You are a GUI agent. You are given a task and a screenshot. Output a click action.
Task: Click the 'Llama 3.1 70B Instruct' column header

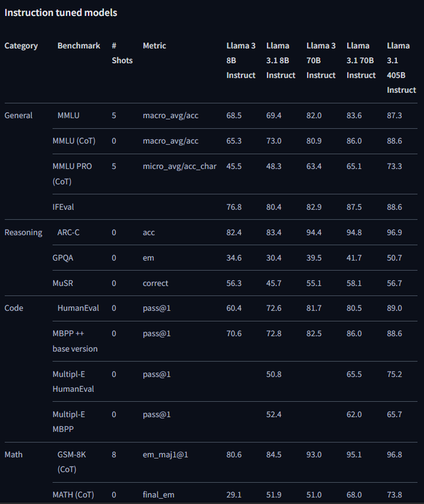coord(361,60)
